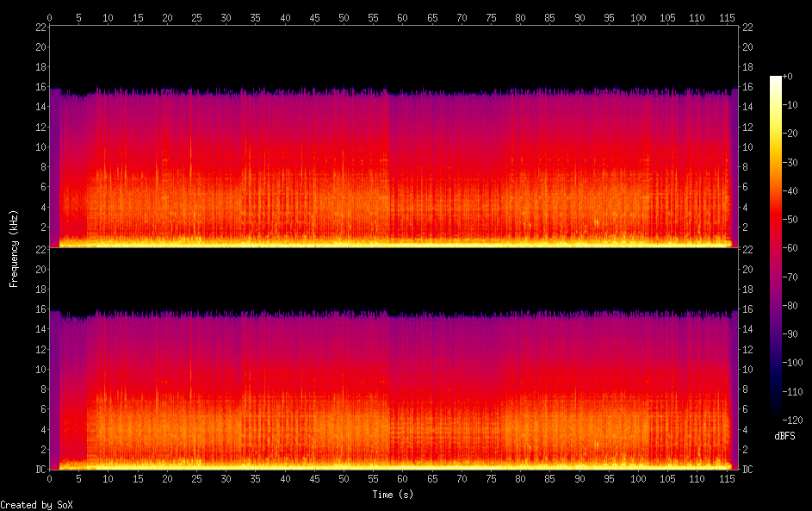This screenshot has height=511, width=812.
Task: Select the '+0' label on the dBFS scale
Action: pyautogui.click(x=788, y=76)
